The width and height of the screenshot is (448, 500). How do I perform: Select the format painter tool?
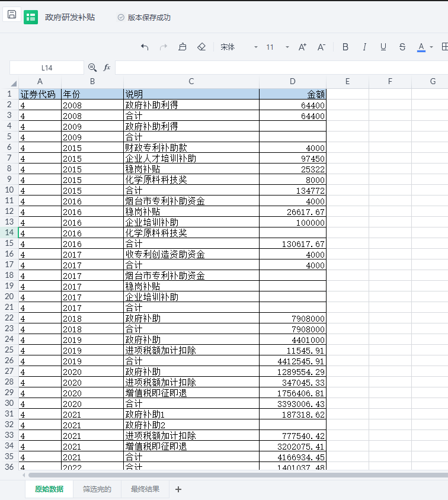point(183,47)
